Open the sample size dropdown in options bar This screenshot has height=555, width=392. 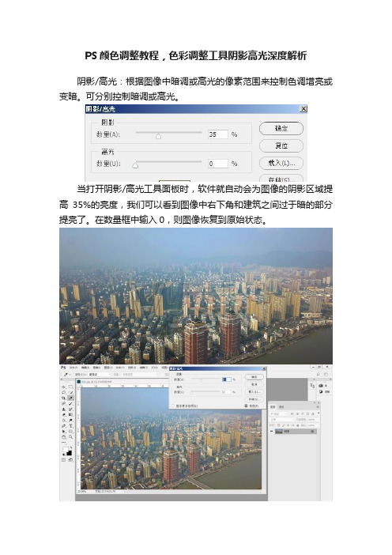pyautogui.click(x=100, y=375)
